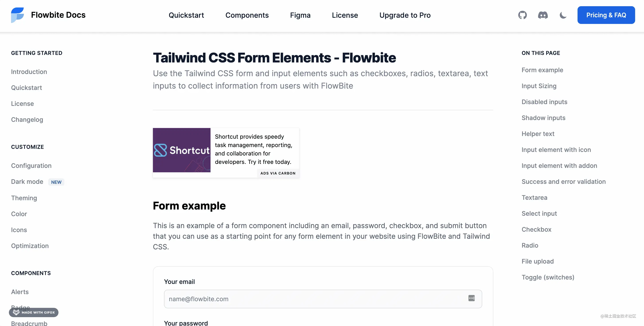The width and height of the screenshot is (644, 326).
Task: Click Upgrade to Pro button
Action: pyautogui.click(x=405, y=15)
